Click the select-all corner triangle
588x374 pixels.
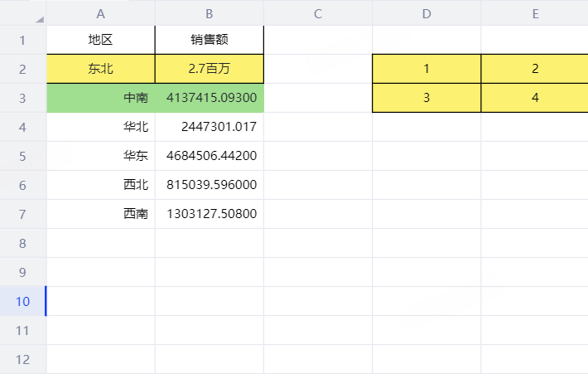39,16
